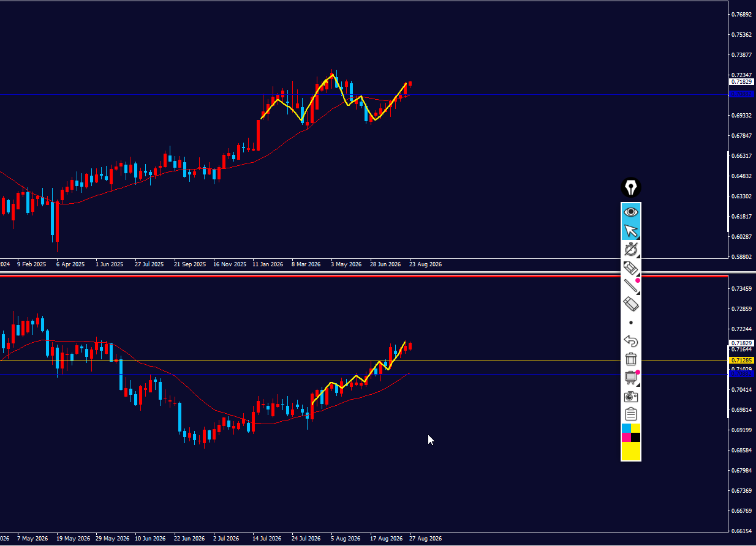Clear all drawings with the trash icon
The image size is (756, 546).
(x=631, y=359)
